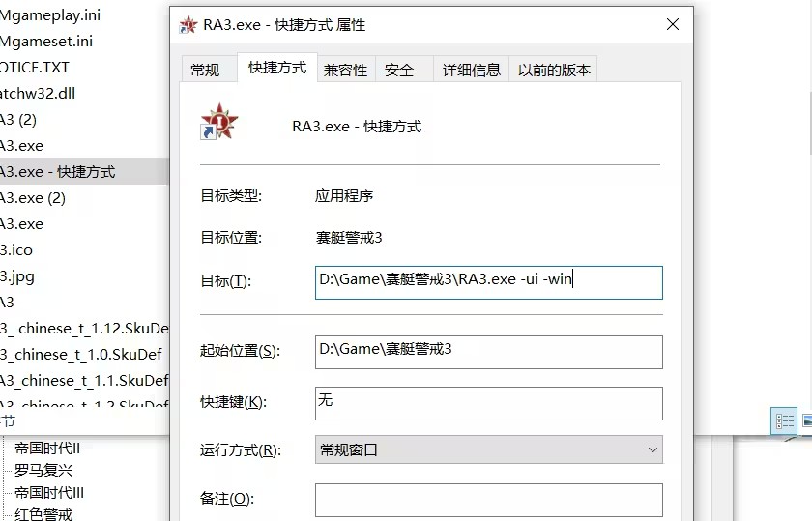The width and height of the screenshot is (812, 521).
Task: Close the RA3.exe properties dialog
Action: click(673, 24)
